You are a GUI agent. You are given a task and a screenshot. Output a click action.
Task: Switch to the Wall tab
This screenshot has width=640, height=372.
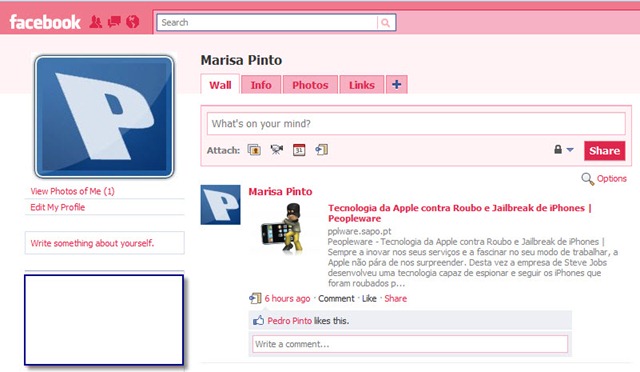tap(220, 85)
